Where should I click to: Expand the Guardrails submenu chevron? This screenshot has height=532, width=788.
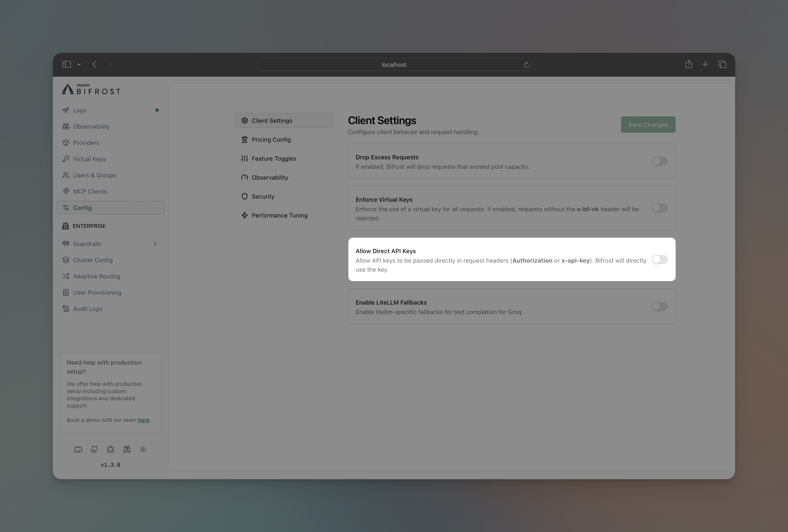155,243
